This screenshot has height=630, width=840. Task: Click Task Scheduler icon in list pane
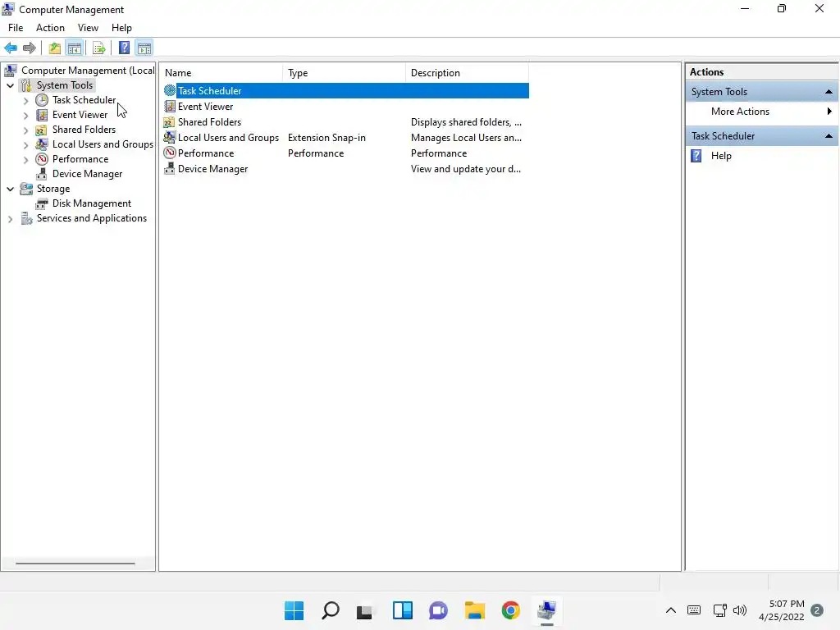pyautogui.click(x=170, y=90)
